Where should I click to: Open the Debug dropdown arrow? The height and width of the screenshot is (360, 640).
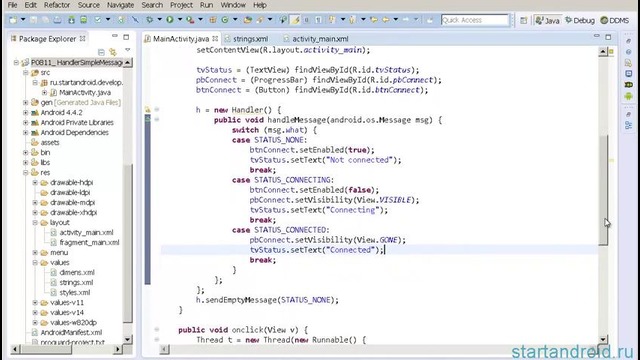click(x=160, y=20)
